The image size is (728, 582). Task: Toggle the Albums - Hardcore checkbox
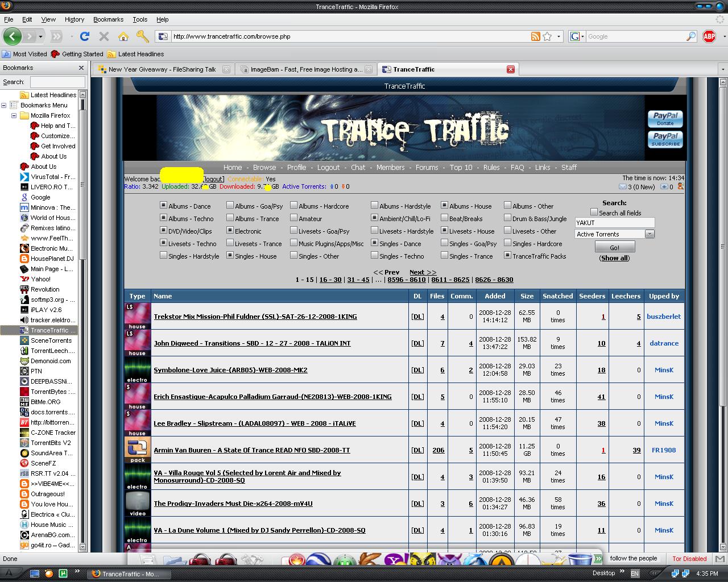[293, 205]
